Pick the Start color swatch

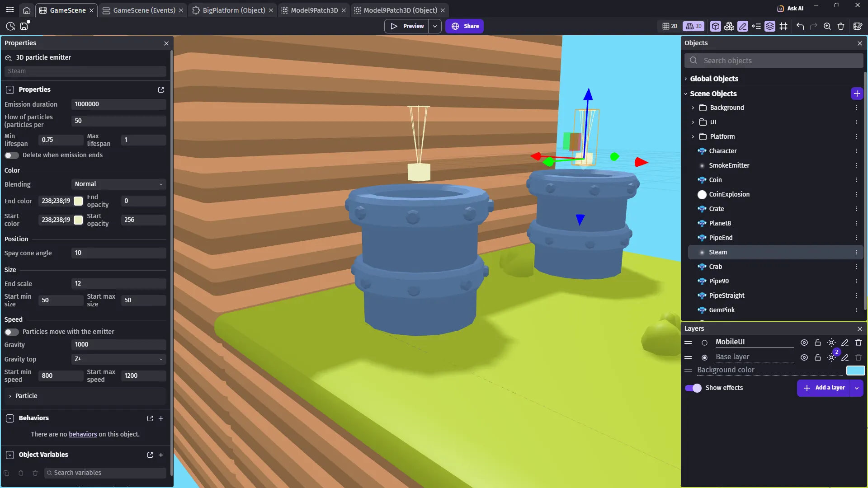click(x=78, y=220)
